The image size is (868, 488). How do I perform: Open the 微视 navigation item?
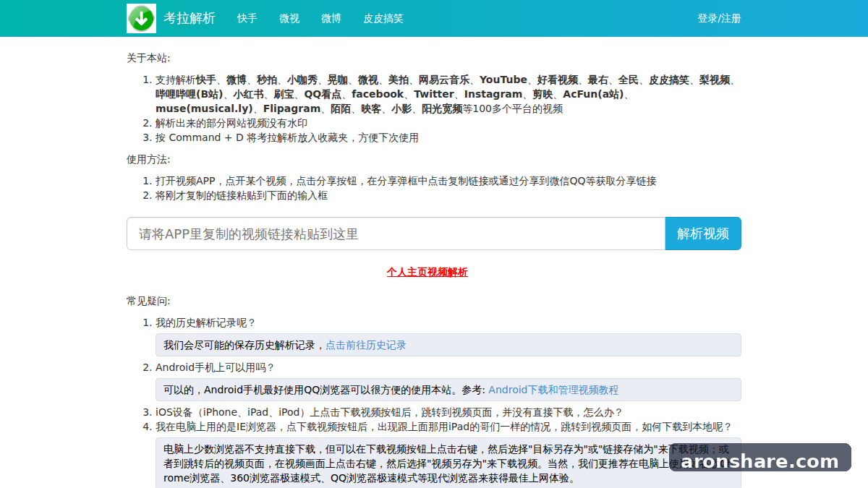289,18
